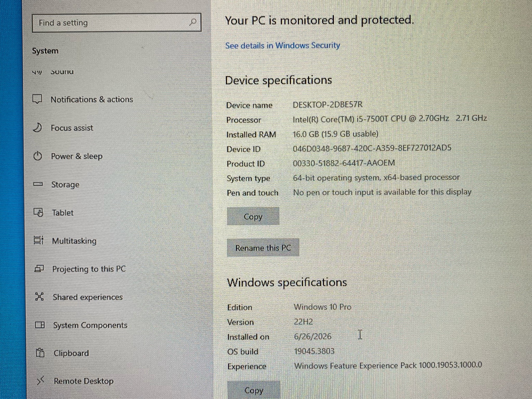Click the Shared experiences icon
The width and height of the screenshot is (532, 399).
(x=39, y=297)
